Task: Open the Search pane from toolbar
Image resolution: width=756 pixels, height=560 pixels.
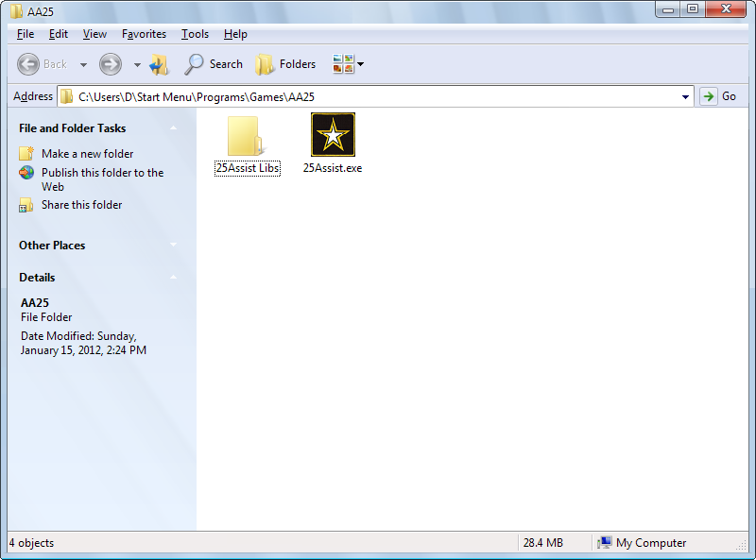Action: tap(214, 64)
